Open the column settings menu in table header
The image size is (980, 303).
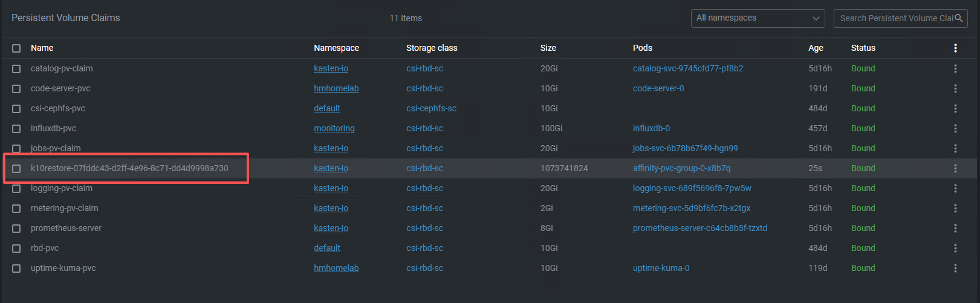pos(955,48)
